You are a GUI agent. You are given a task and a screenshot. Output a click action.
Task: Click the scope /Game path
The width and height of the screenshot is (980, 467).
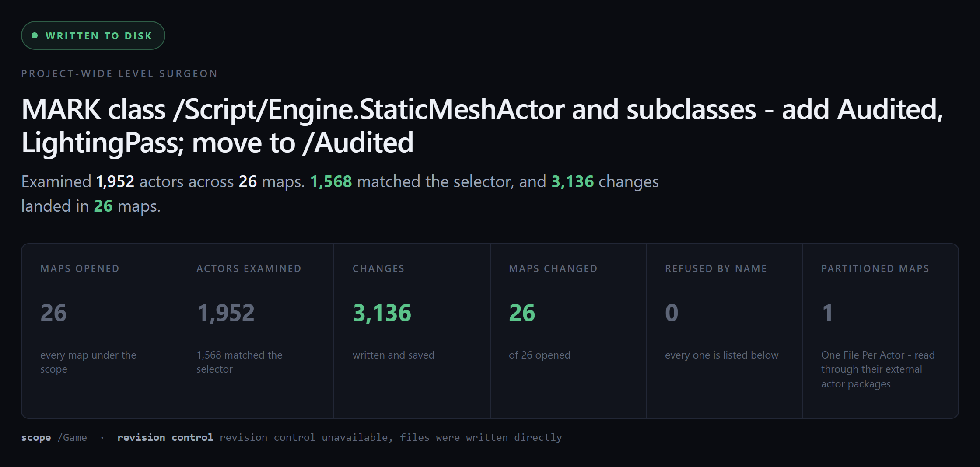[x=72, y=437]
